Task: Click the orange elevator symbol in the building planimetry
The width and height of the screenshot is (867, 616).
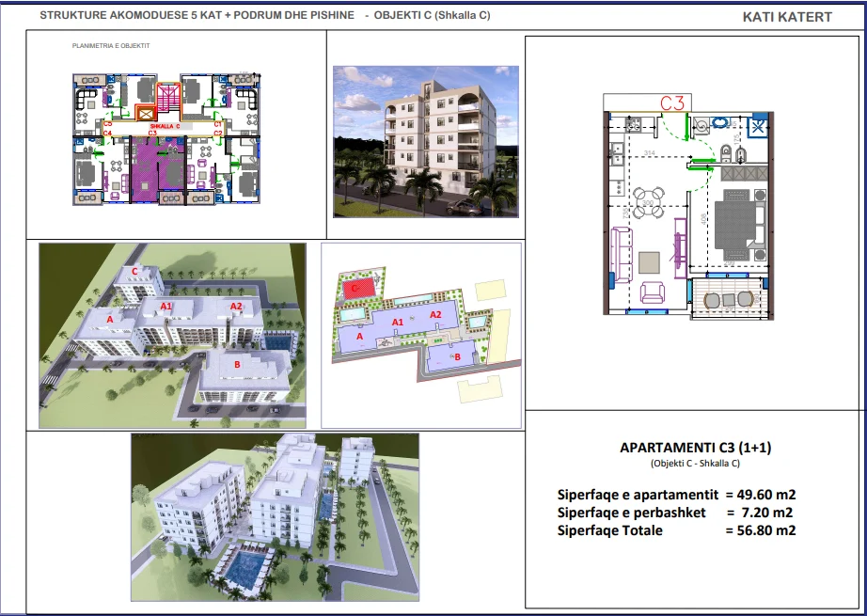Action: [146, 114]
